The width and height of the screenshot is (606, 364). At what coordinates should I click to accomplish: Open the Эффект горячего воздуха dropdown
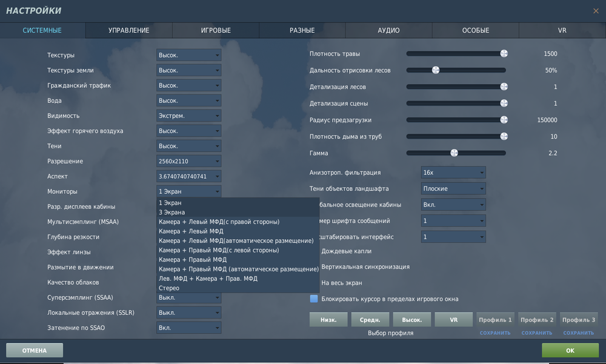tap(188, 131)
